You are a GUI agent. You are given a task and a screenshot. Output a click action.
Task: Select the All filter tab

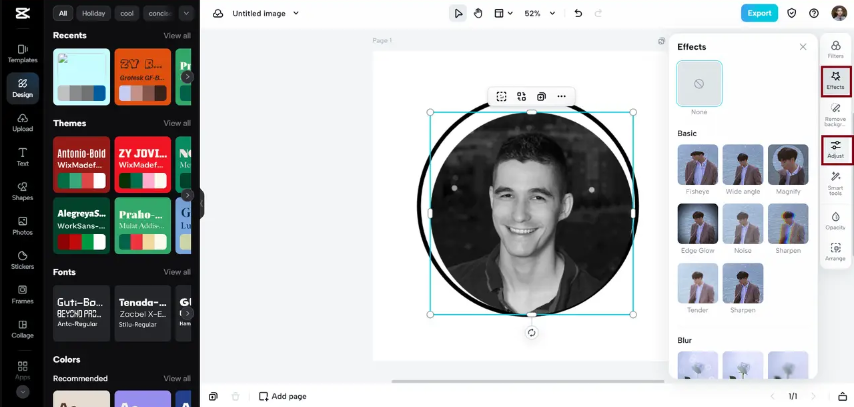click(x=63, y=14)
